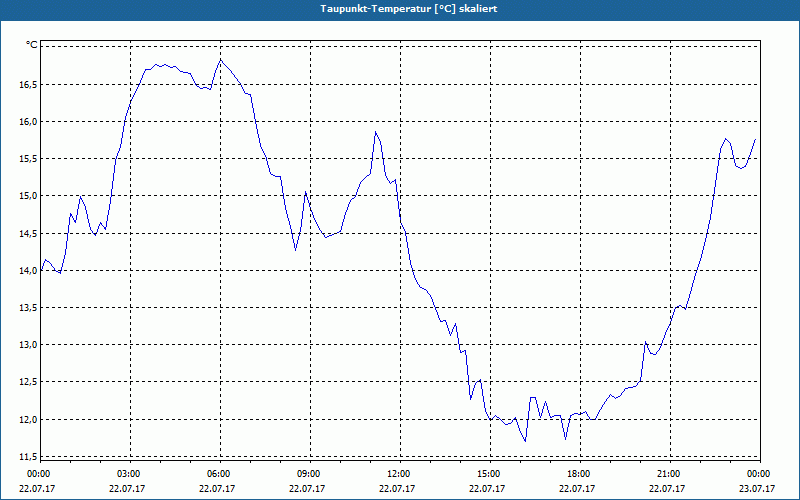800x500 pixels.
Task: Click the y-axis value 15,0
Action: pos(28,196)
